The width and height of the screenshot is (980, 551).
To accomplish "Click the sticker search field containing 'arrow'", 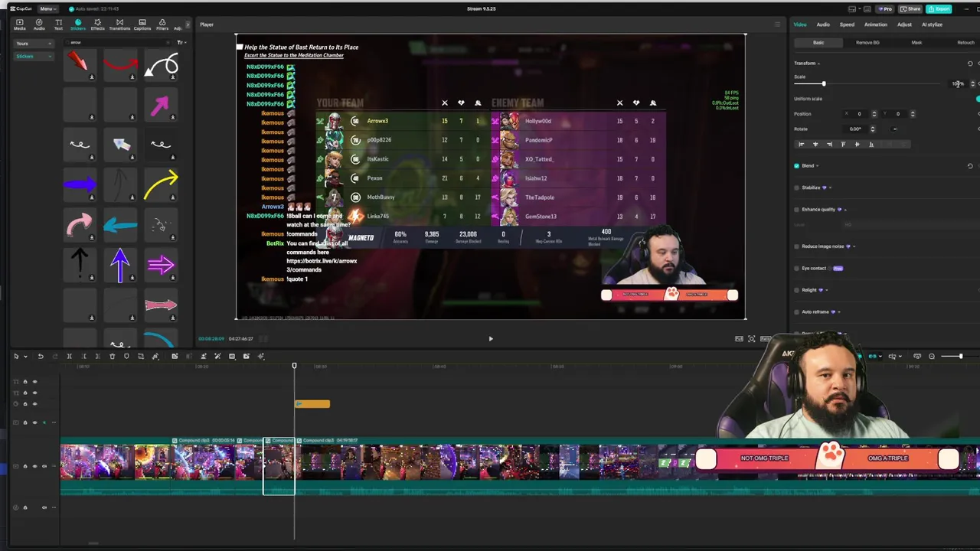I will tap(119, 43).
